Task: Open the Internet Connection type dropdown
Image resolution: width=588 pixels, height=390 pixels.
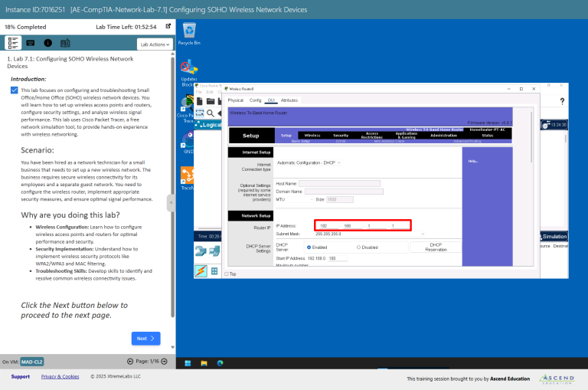Action: [309, 163]
